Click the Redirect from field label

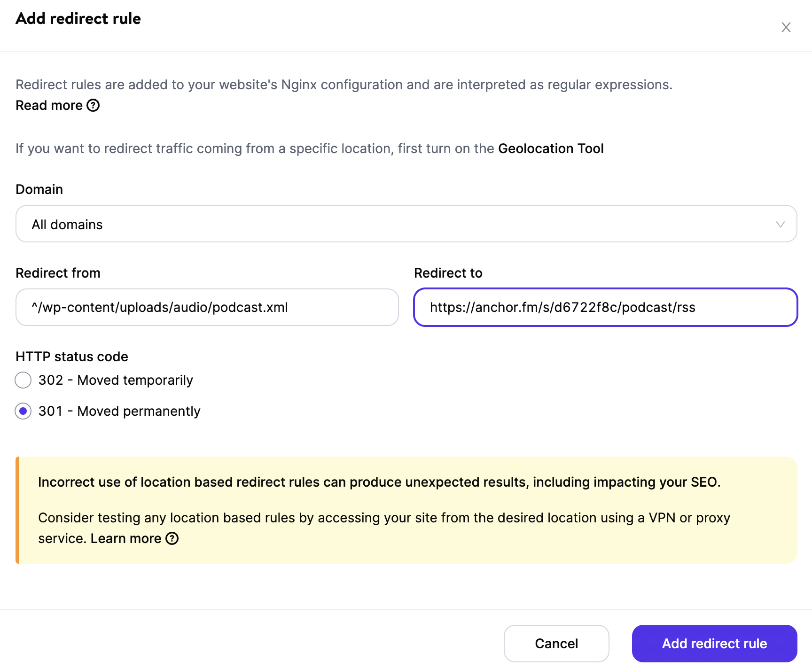pos(58,273)
